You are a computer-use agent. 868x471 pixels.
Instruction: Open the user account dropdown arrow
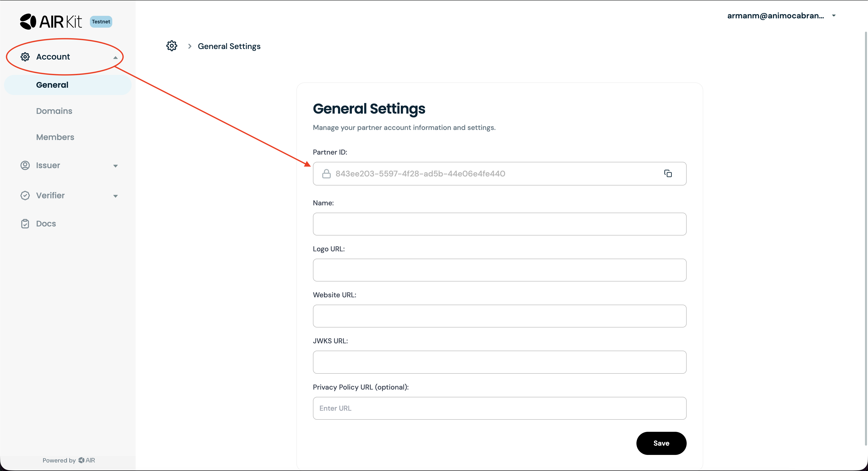pos(834,16)
